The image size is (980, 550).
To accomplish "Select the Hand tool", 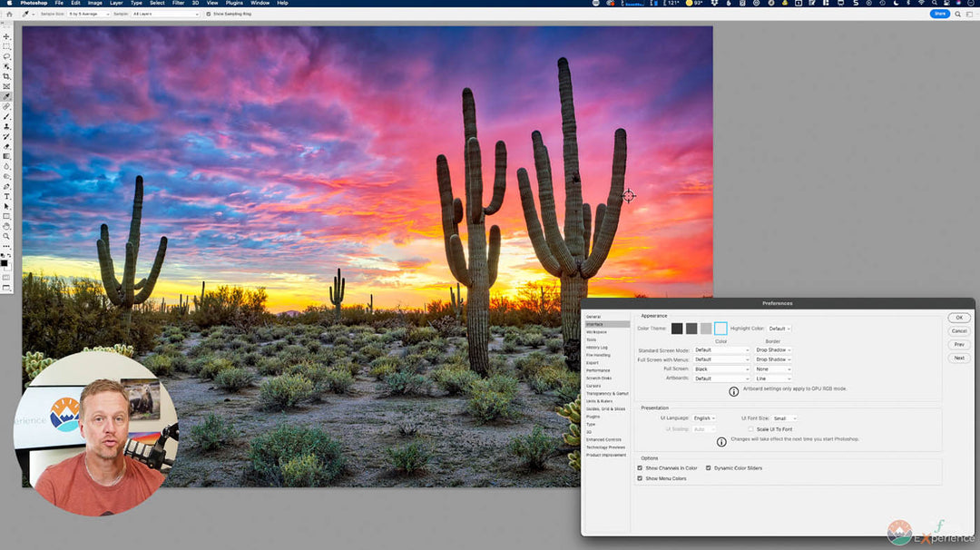I will pos(6,226).
